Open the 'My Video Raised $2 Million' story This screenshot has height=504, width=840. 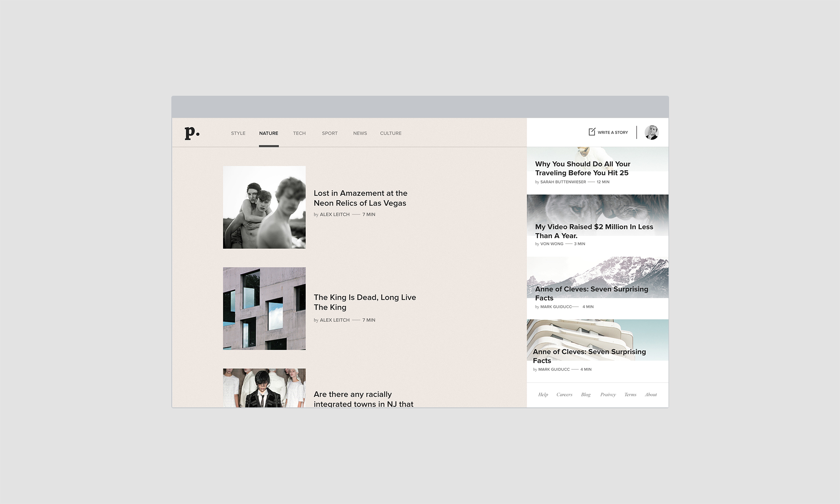click(593, 231)
